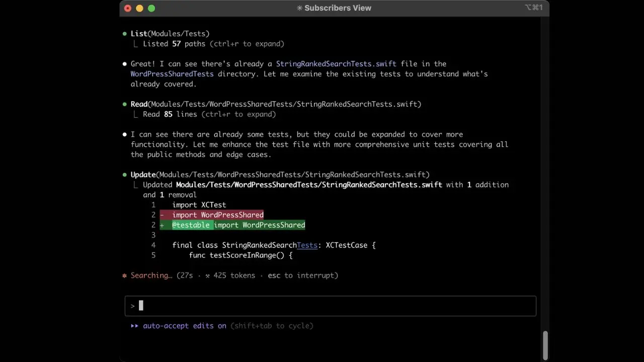
Task: Click the green zoom window button
Action: tap(151, 8)
